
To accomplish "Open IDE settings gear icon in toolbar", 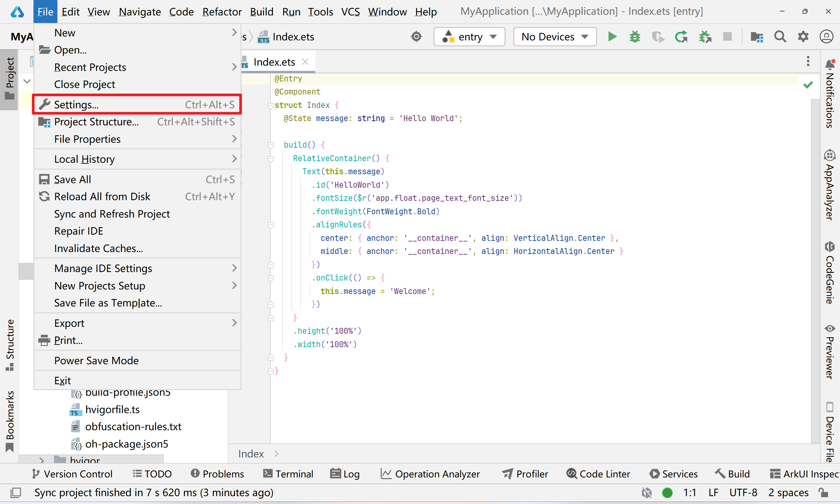I will (803, 36).
